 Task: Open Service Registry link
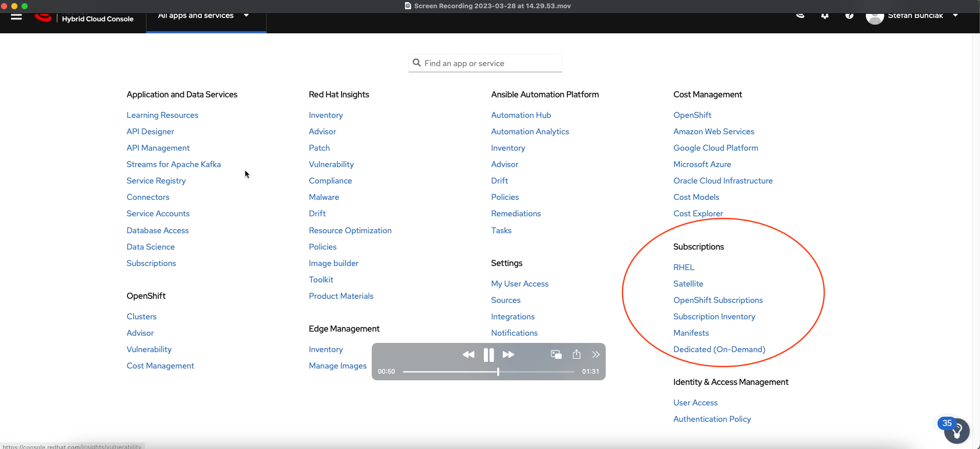[x=156, y=181]
